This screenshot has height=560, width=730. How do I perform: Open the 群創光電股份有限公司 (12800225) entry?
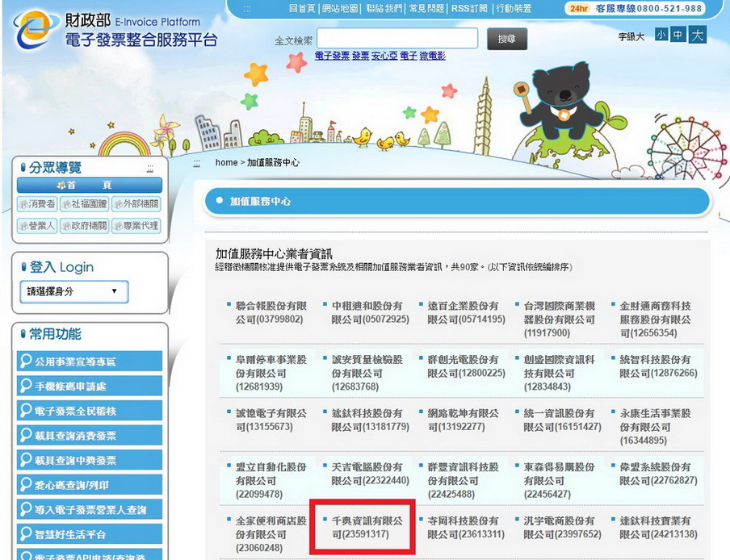tap(466, 366)
